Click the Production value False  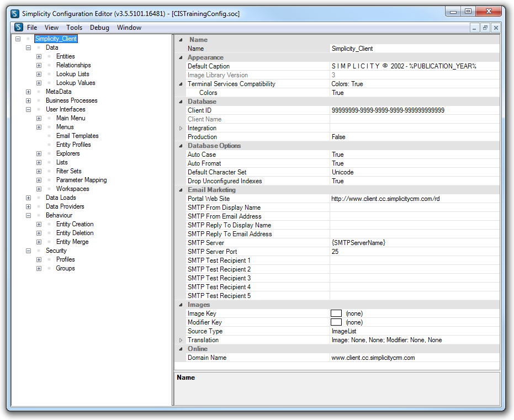tap(415, 137)
